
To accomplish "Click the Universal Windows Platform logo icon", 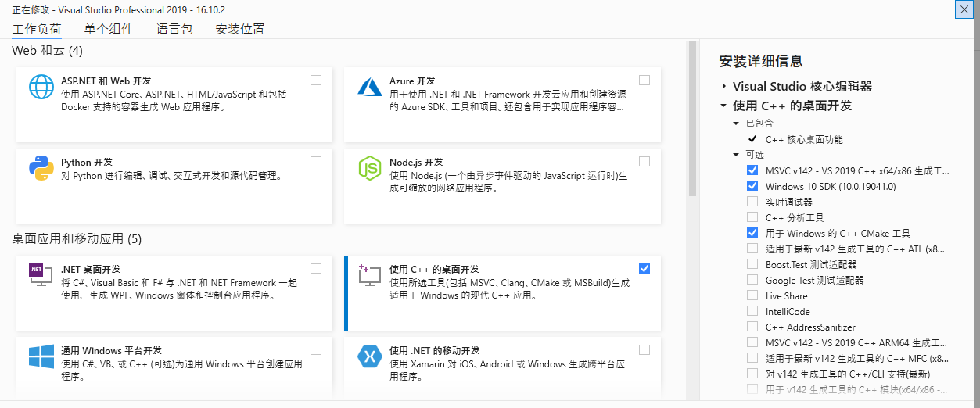I will (x=41, y=356).
